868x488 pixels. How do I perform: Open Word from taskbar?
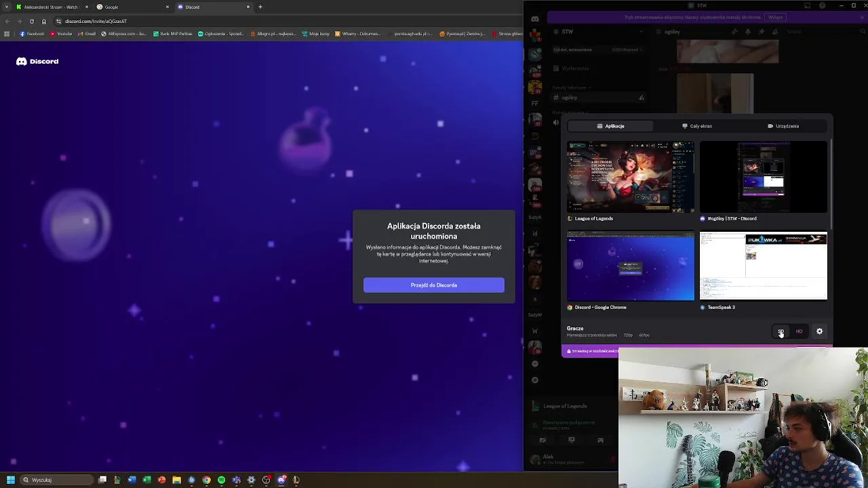click(x=132, y=480)
